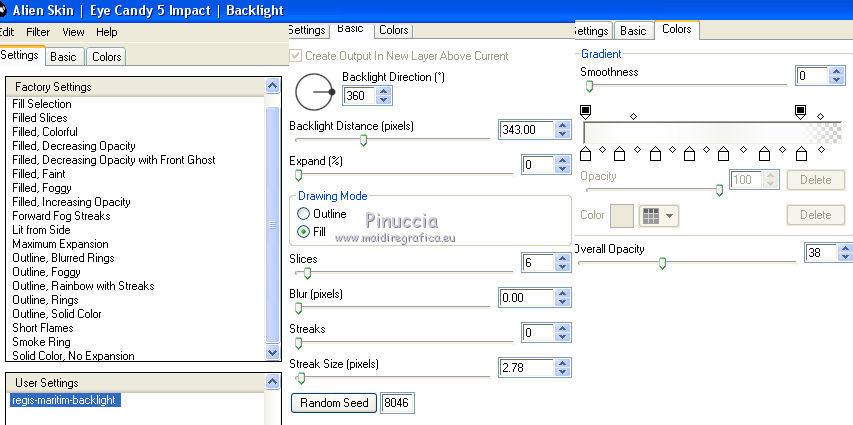Toggle Create Output In New Layer checkbox
Screen dimensions: 853x425
coord(295,56)
